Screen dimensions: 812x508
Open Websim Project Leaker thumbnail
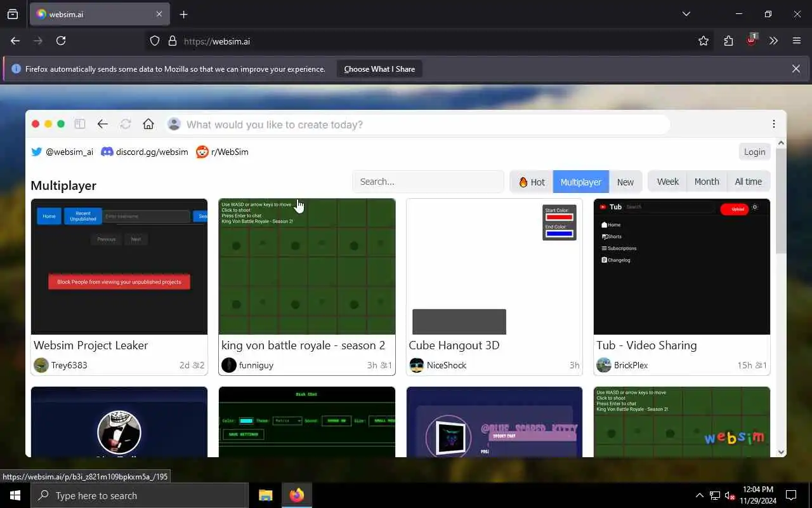pos(119,267)
